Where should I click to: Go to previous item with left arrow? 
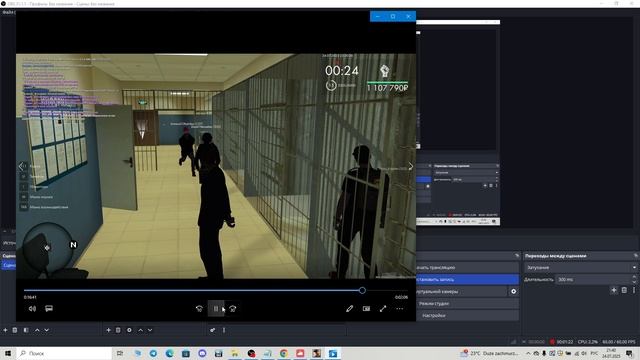[21, 166]
